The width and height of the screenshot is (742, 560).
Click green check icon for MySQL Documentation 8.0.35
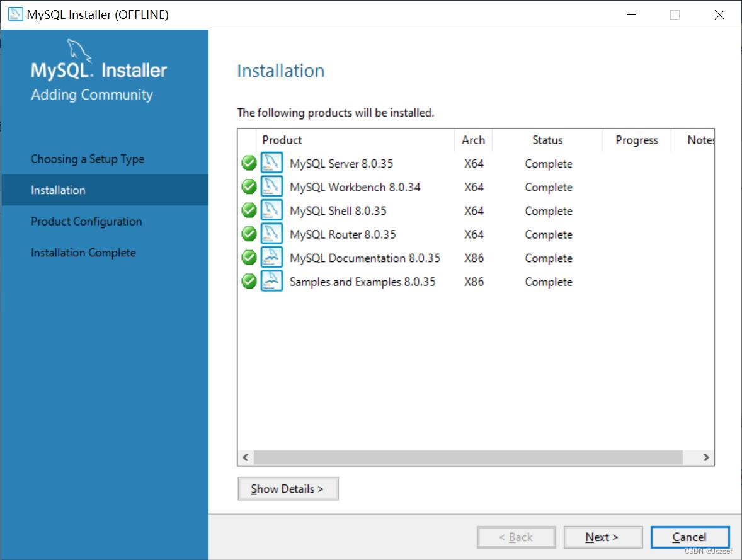click(x=249, y=258)
